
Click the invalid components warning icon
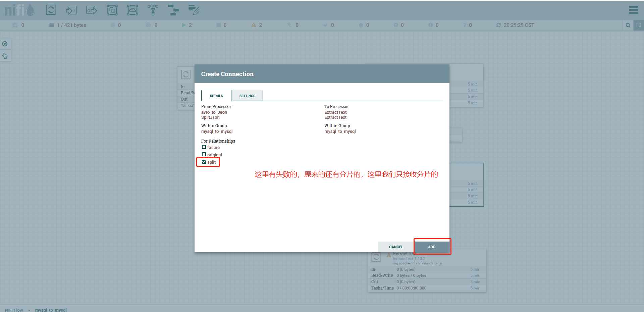(x=254, y=25)
